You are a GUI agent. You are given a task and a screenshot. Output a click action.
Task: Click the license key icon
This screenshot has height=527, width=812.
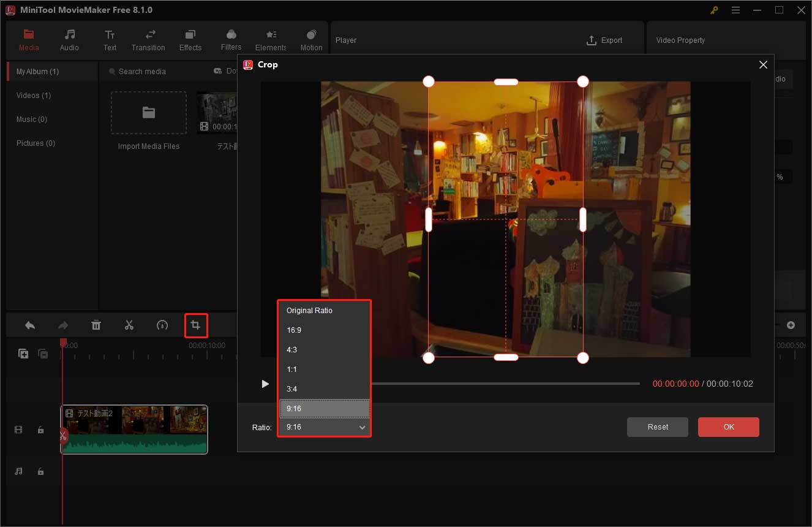714,10
